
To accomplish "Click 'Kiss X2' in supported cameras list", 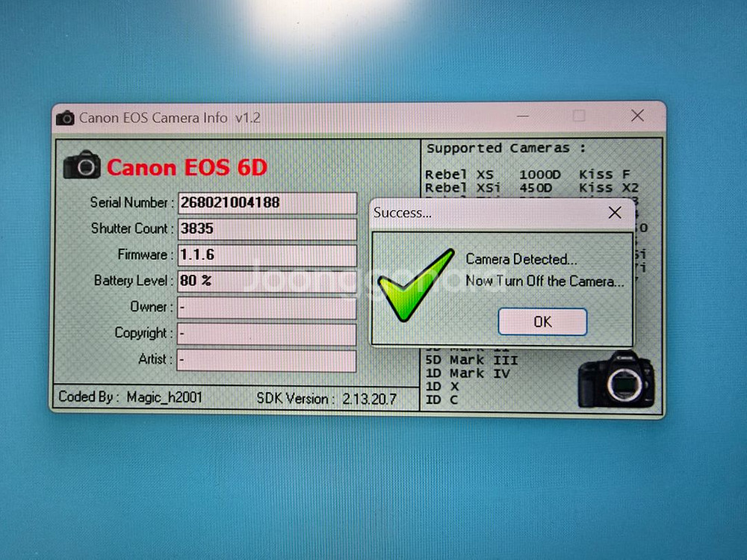I will click(x=608, y=187).
